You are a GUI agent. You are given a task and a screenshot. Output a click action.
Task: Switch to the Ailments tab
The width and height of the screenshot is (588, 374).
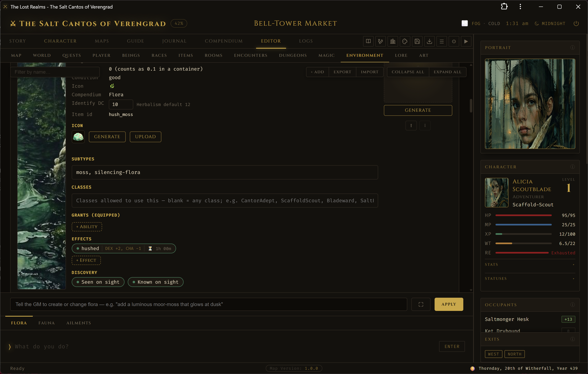point(79,323)
